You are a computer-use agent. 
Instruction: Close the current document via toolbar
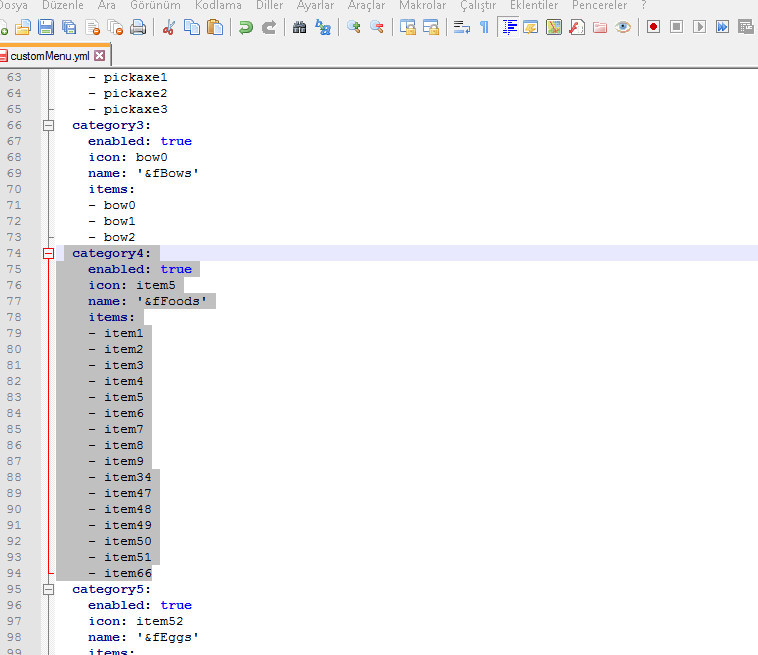92,27
